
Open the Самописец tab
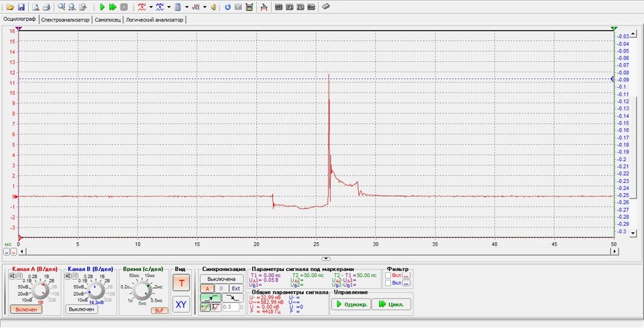107,19
